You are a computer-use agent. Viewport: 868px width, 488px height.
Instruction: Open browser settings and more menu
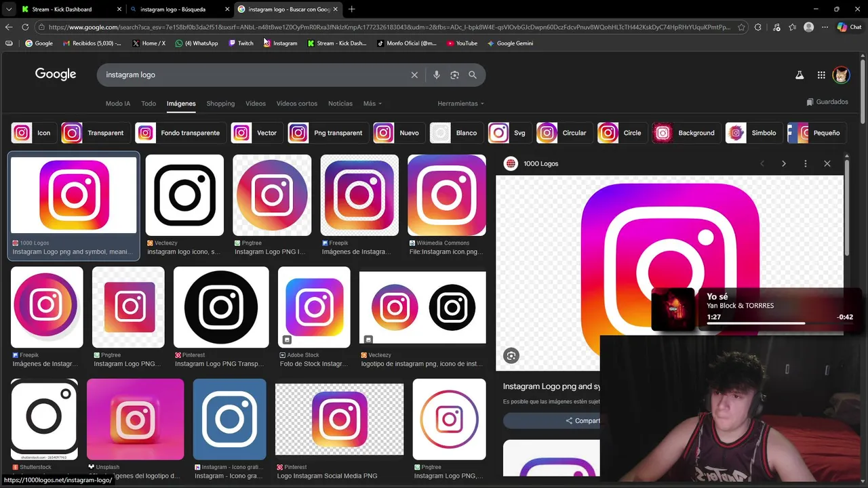825,27
